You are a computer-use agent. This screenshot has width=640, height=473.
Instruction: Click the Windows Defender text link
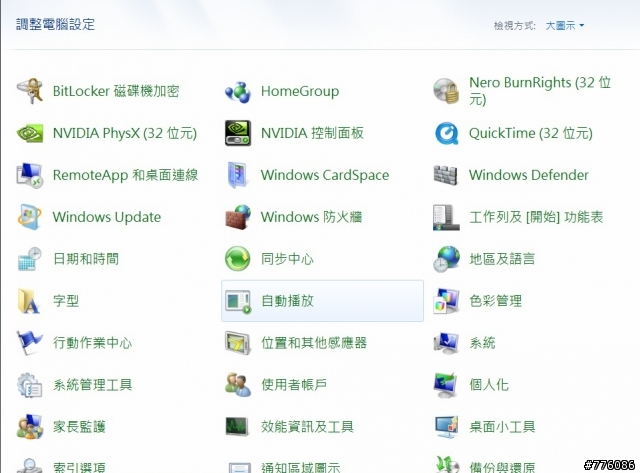(x=529, y=175)
